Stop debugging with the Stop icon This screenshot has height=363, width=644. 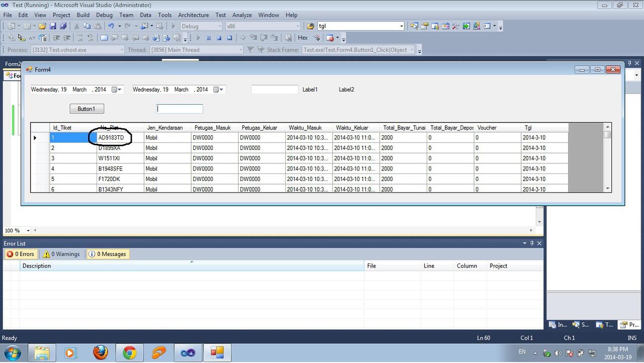tap(219, 38)
